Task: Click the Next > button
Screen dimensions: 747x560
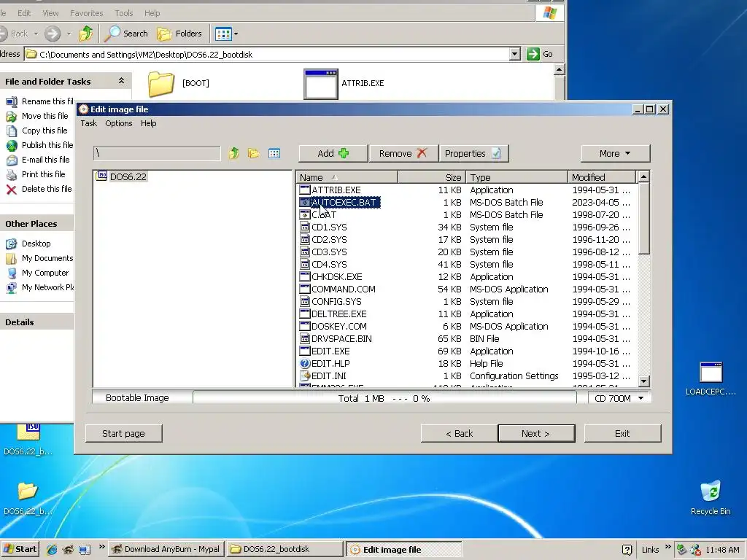Action: [x=536, y=433]
